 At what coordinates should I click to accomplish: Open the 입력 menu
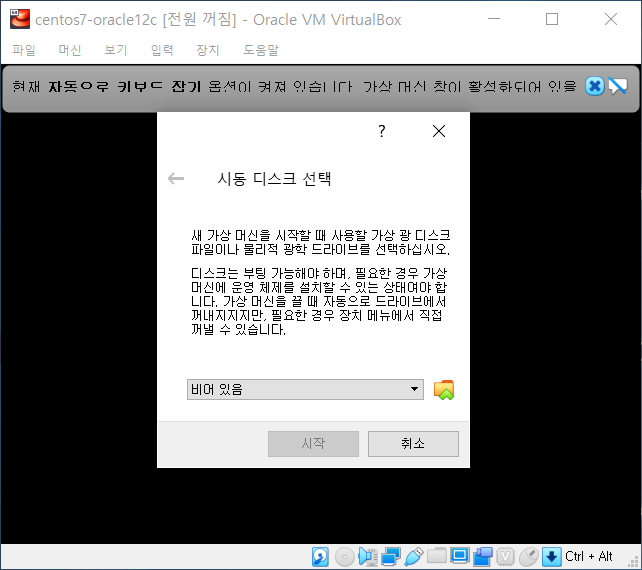point(162,50)
